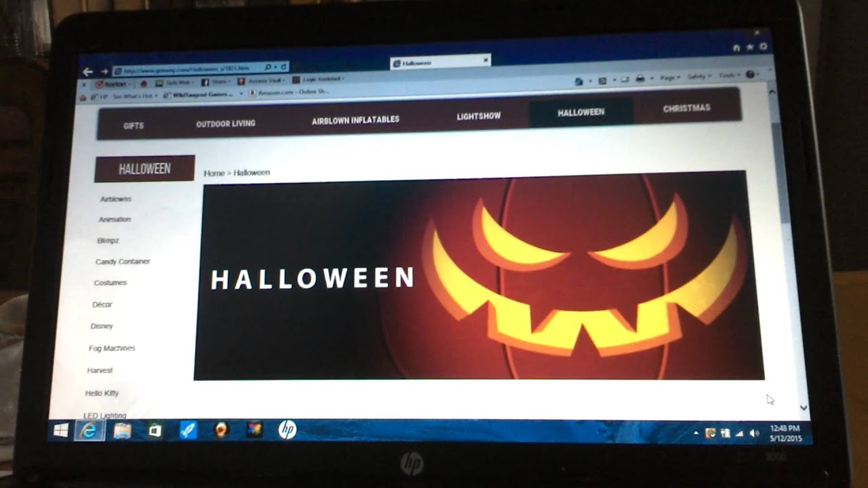The width and height of the screenshot is (868, 488).
Task: Open the Page menu dropdown
Action: pos(670,77)
